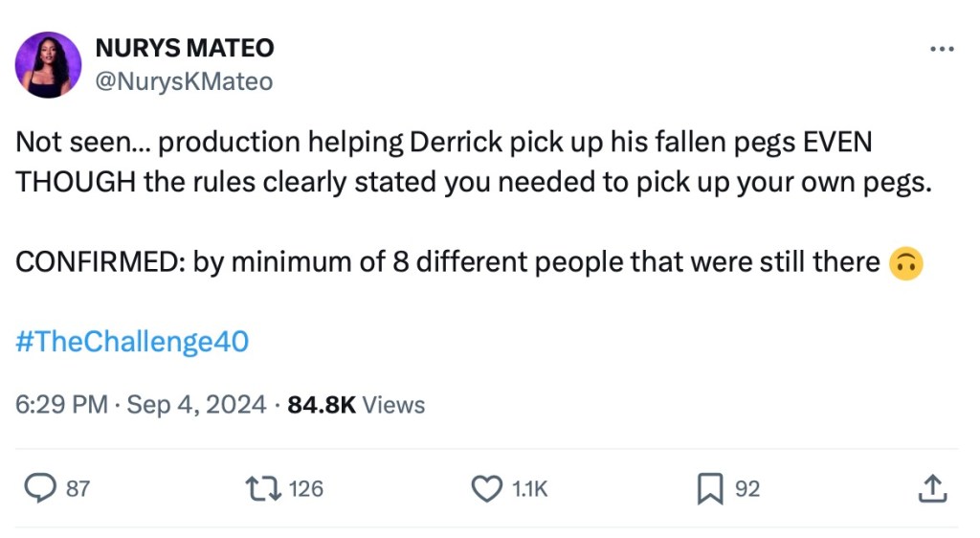
Task: Click the NURYS MATEO display name
Action: 185,48
